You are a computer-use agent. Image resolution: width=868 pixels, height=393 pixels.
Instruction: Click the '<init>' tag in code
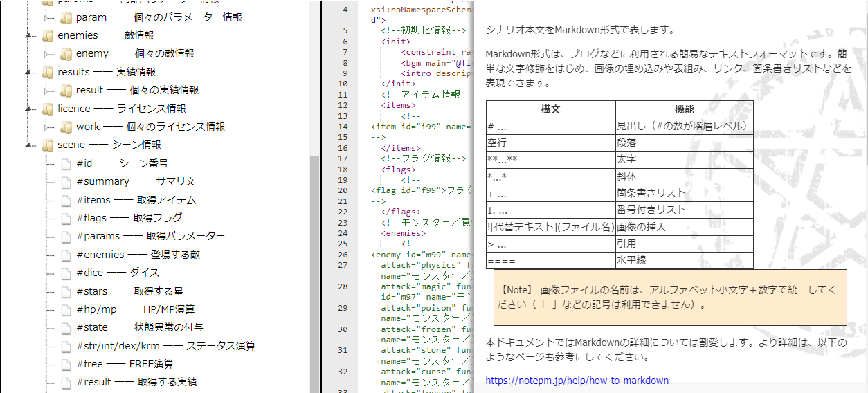pyautogui.click(x=395, y=42)
